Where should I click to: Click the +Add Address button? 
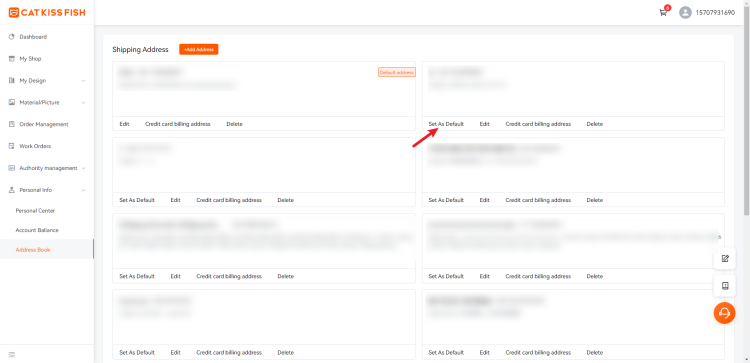(x=199, y=49)
